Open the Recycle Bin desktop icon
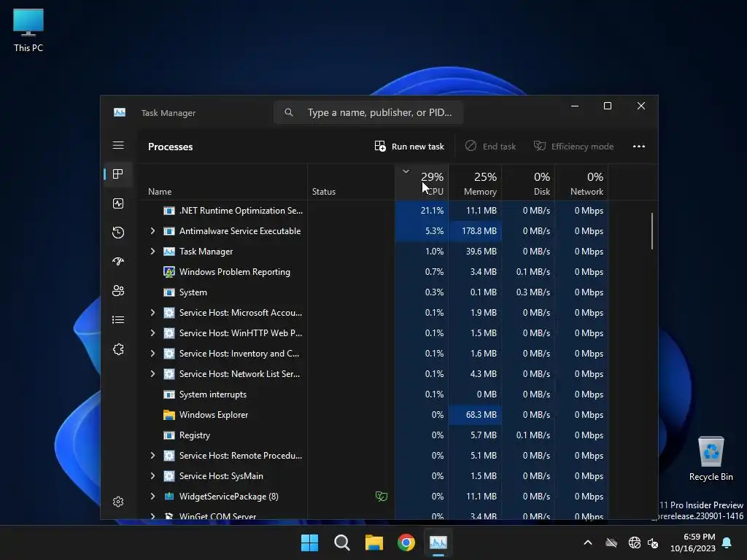The image size is (747, 560). point(711,459)
